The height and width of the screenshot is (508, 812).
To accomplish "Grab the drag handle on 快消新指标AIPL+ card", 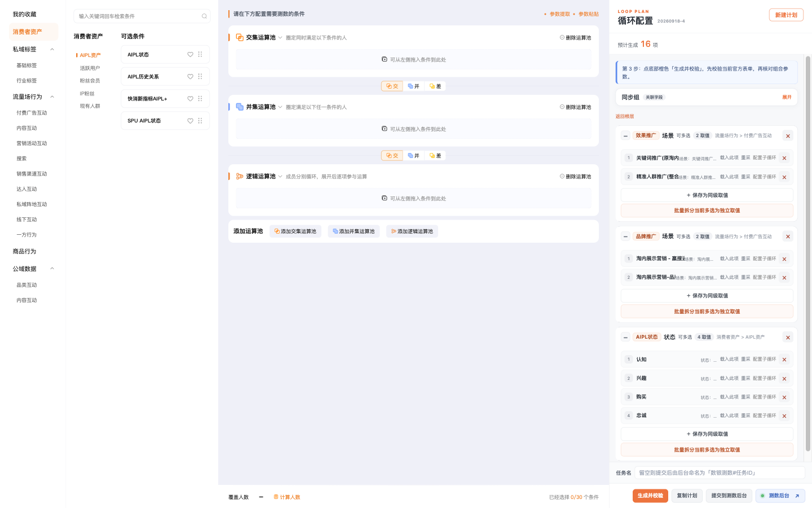I will pyautogui.click(x=200, y=99).
